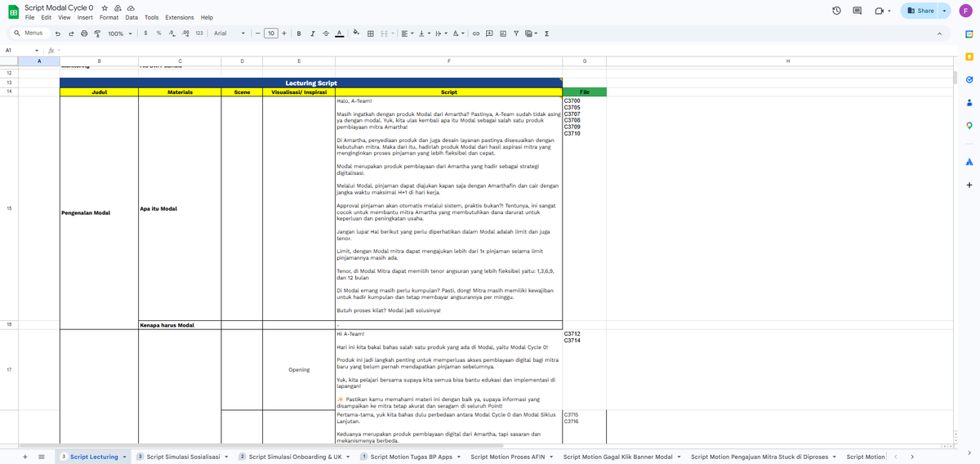Open text rotation dropdown
This screenshot has width=980, height=464.
click(459, 33)
